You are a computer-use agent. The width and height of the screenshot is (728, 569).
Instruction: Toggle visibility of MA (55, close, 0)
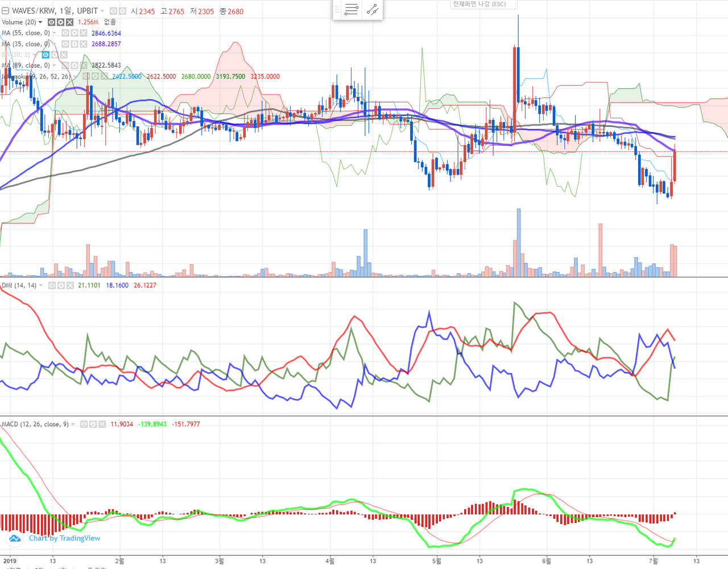click(65, 33)
